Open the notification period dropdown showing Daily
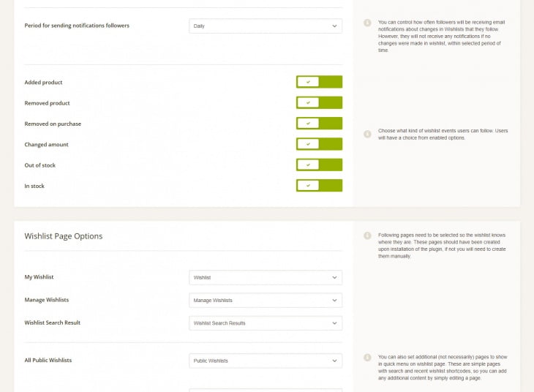The width and height of the screenshot is (534, 392). (x=266, y=26)
